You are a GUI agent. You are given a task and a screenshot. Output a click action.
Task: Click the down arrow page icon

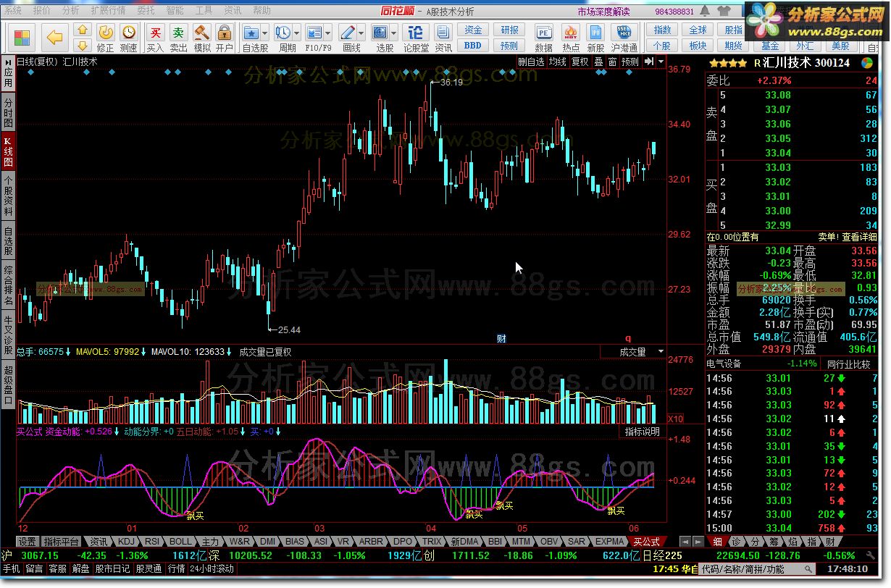82,46
